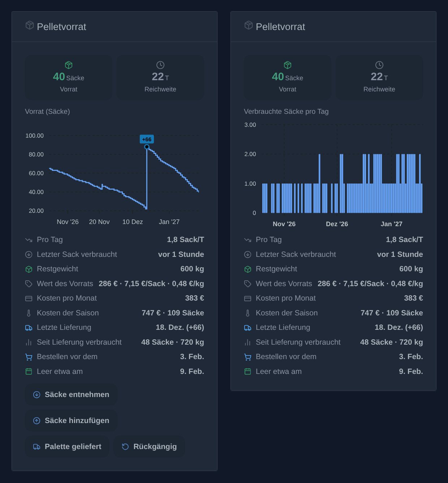This screenshot has width=448, height=483.
Task: Click '383 €' monthly cost in left card
Action: tap(195, 298)
